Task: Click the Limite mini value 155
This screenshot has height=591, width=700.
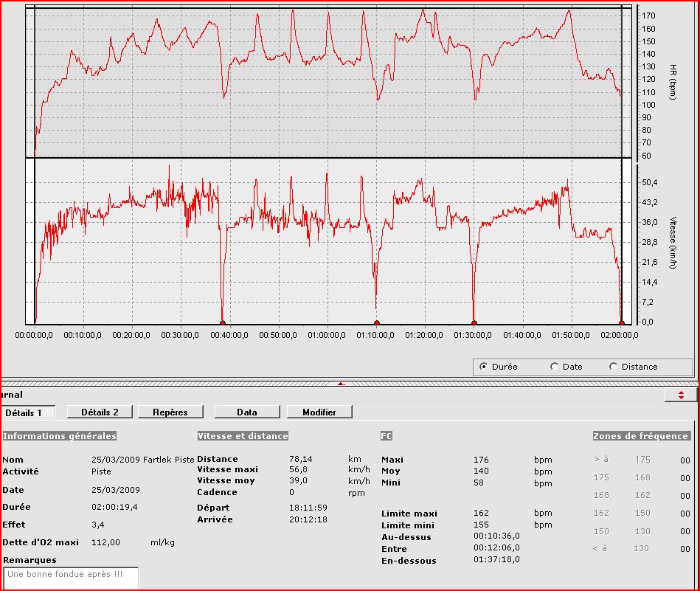Action: tap(481, 525)
